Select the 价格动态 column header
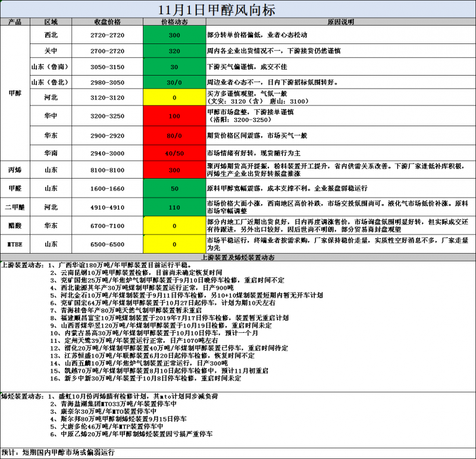 [174, 22]
